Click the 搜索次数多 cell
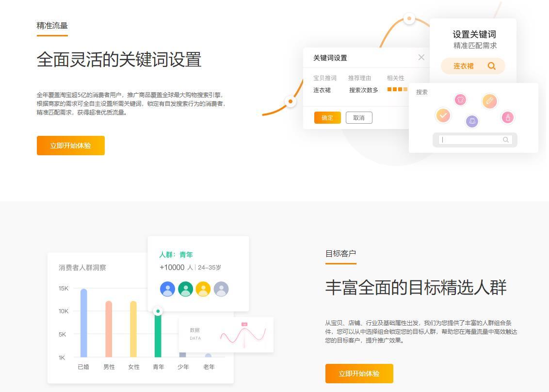 [x=364, y=90]
